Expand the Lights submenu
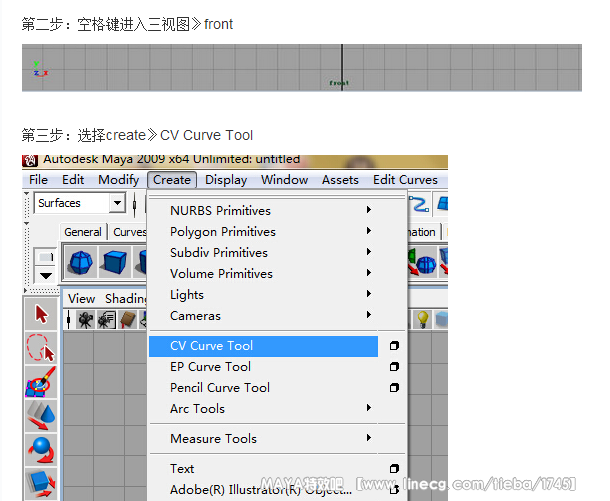Image resolution: width=610 pixels, height=501 pixels. point(369,294)
